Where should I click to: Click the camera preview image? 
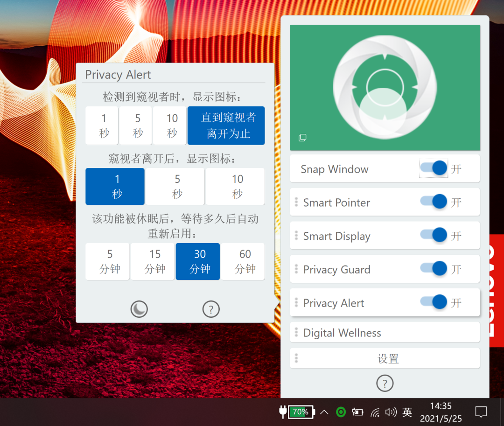click(385, 88)
